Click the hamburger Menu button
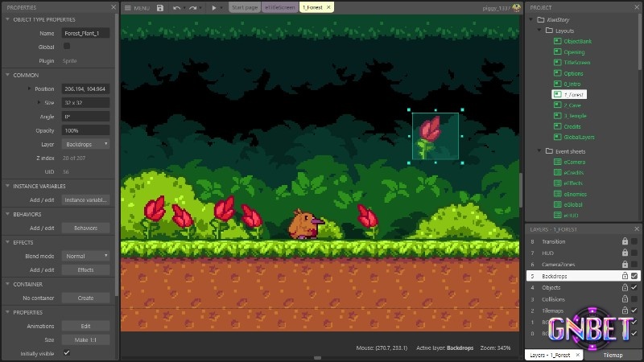Screen dimensions: 644x362 point(137,7)
